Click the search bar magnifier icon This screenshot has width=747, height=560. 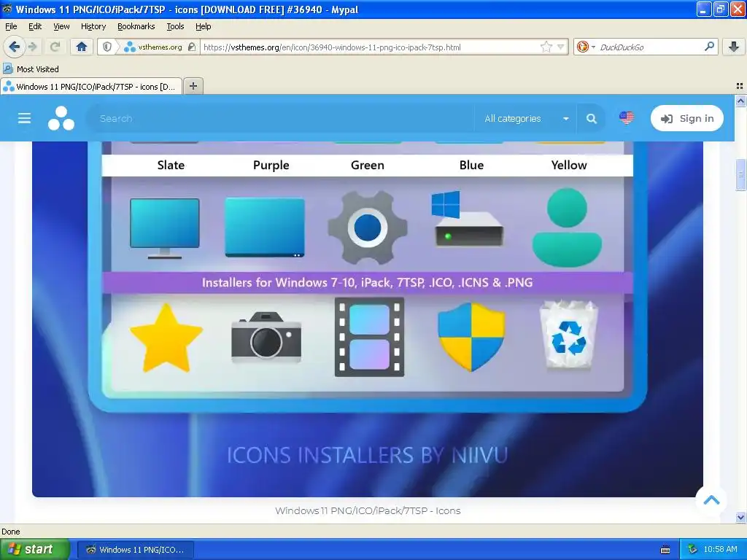click(709, 46)
